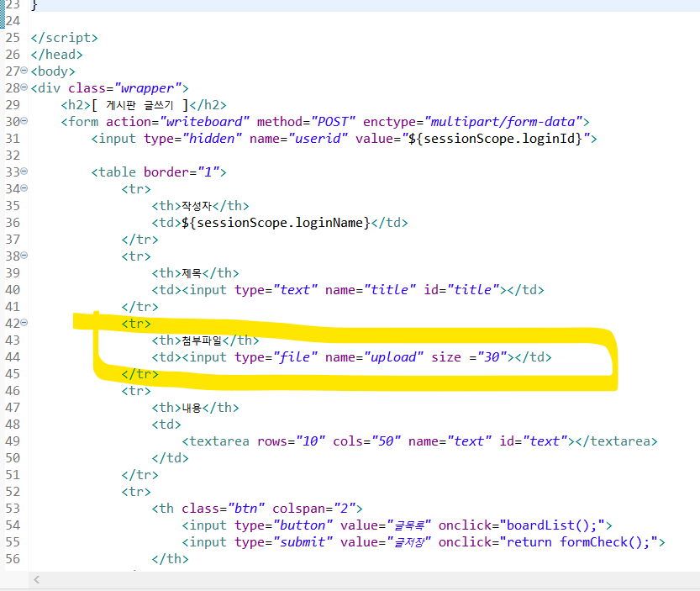Click the ${sessionScope.loginName} expression
Image resolution: width=700 pixels, height=591 pixels.
(276, 223)
